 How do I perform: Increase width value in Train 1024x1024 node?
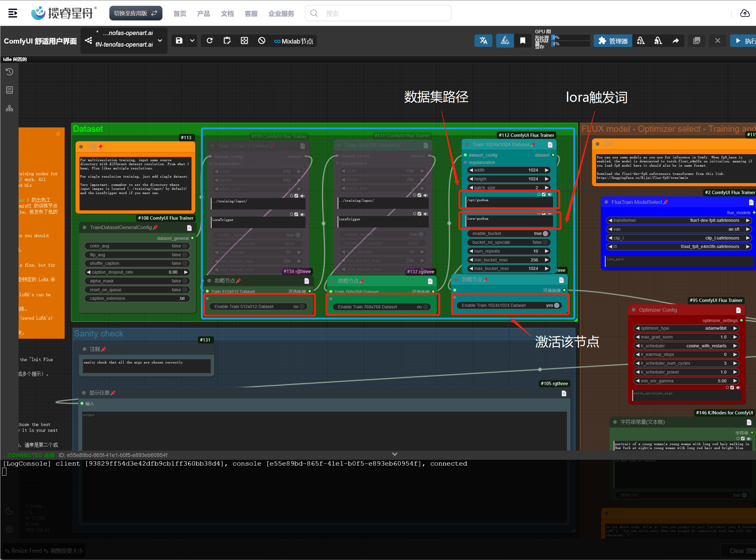tap(546, 170)
